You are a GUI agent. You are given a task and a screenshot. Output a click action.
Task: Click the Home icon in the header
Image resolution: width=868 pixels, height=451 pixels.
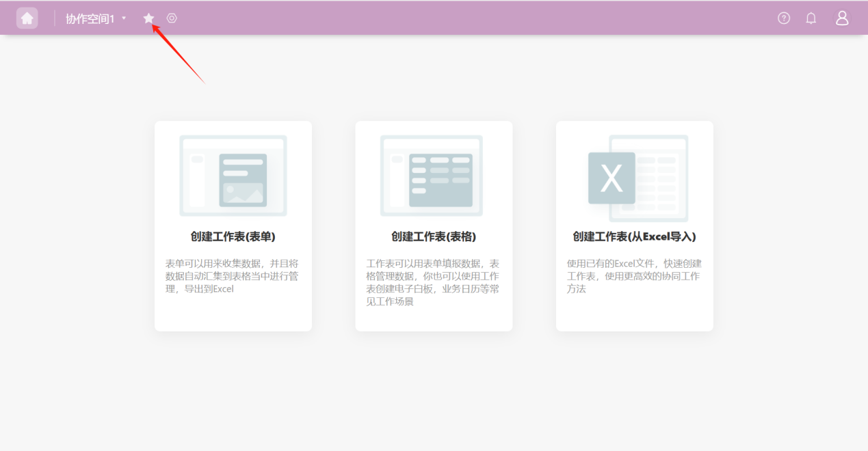click(27, 18)
